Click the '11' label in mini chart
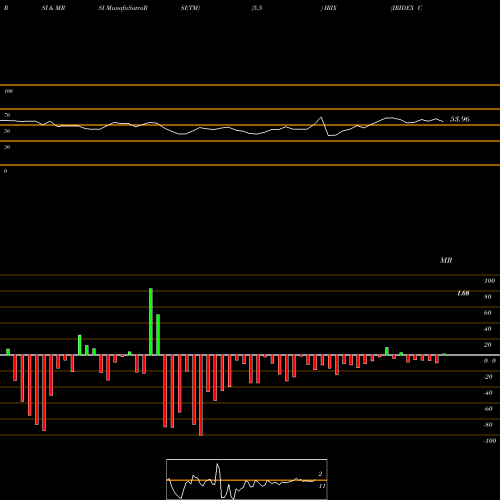This screenshot has width=500, height=500. coord(322,486)
